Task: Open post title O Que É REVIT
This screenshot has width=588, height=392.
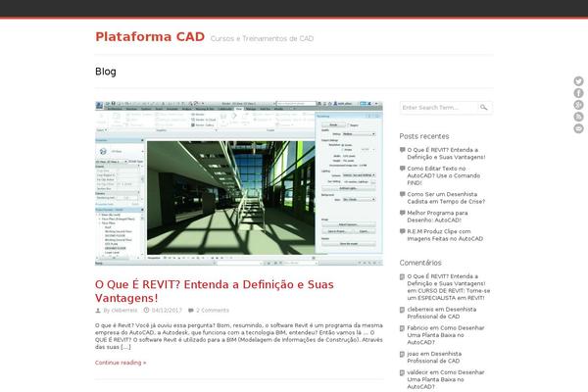Action: pyautogui.click(x=214, y=291)
